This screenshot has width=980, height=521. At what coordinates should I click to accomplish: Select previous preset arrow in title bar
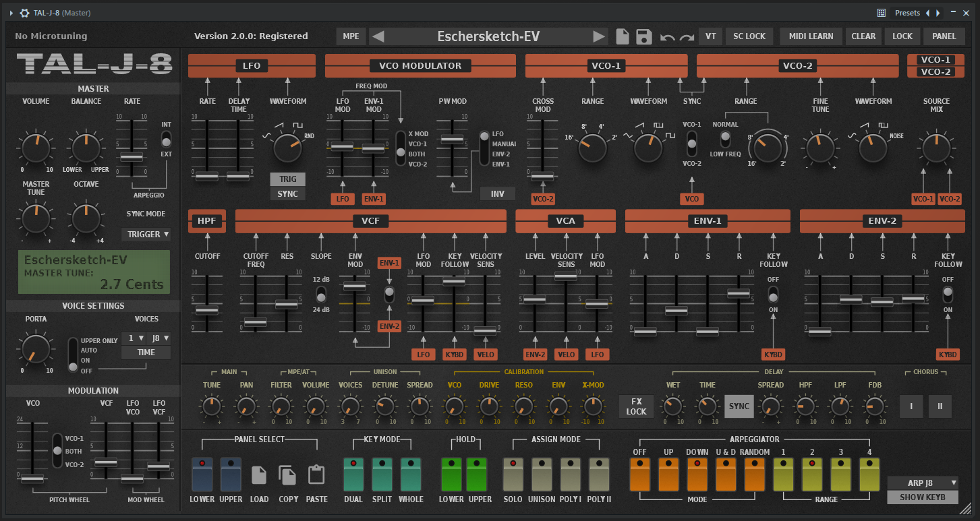(927, 13)
